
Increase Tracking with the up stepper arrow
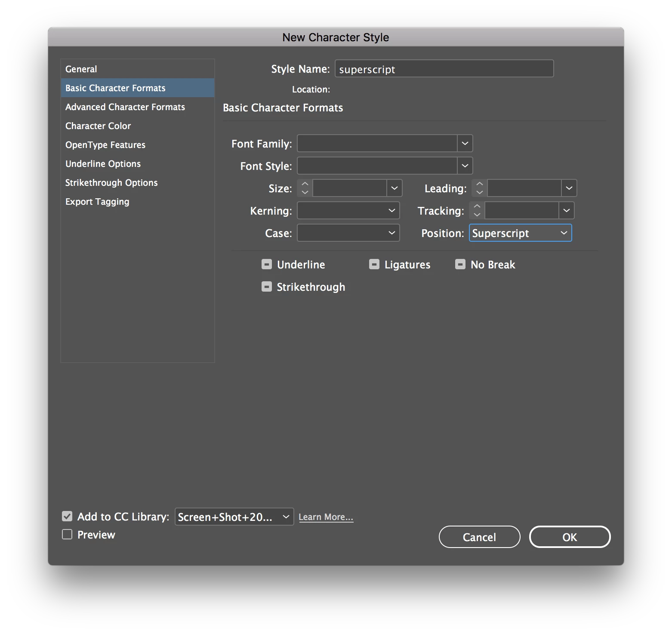[x=477, y=206]
